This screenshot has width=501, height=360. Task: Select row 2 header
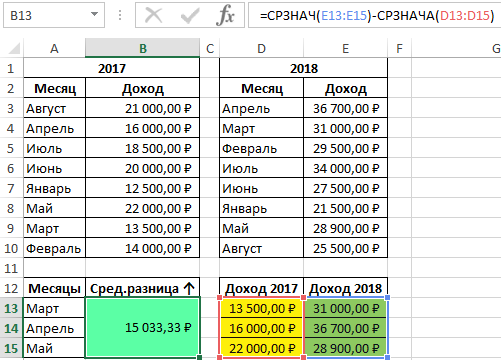tap(11, 88)
